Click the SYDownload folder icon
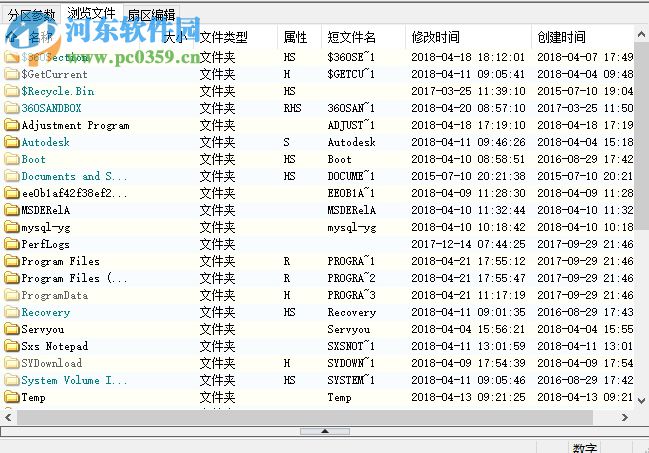Viewport: 649px width, 453px height. [12, 363]
